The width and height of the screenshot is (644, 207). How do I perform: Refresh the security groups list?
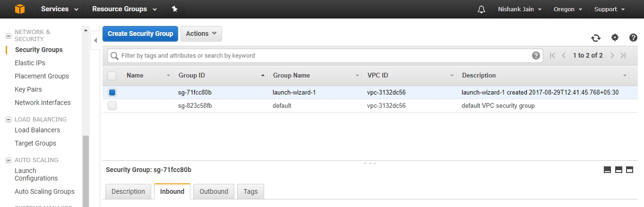(x=596, y=38)
